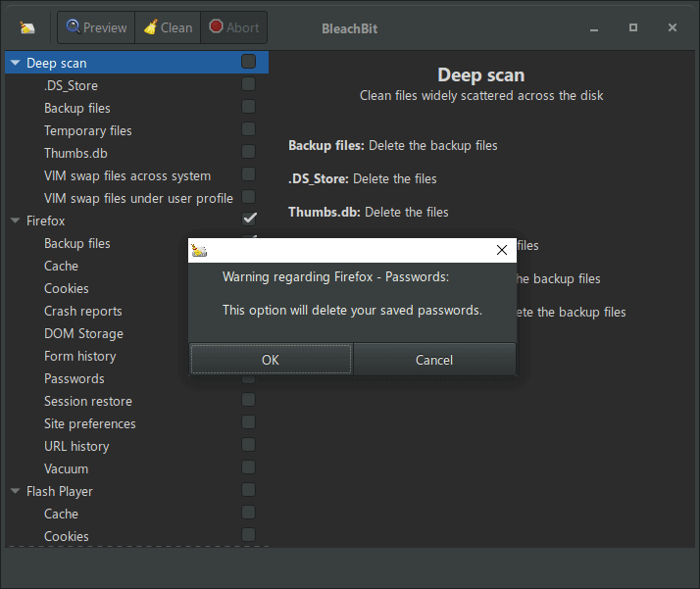The width and height of the screenshot is (700, 589).
Task: Toggle Site preferences checkbox
Action: (x=249, y=422)
